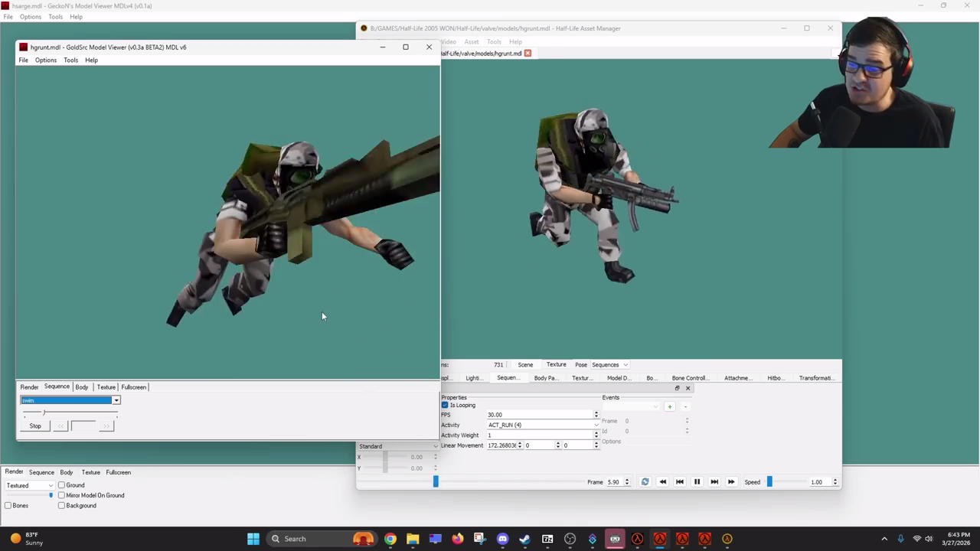
Task: Add an event with the plus button
Action: pyautogui.click(x=670, y=406)
